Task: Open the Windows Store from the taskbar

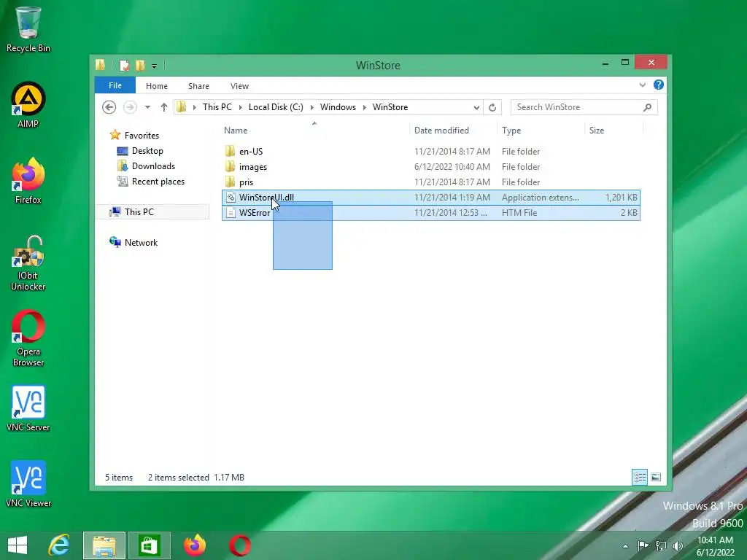Action: [149, 545]
